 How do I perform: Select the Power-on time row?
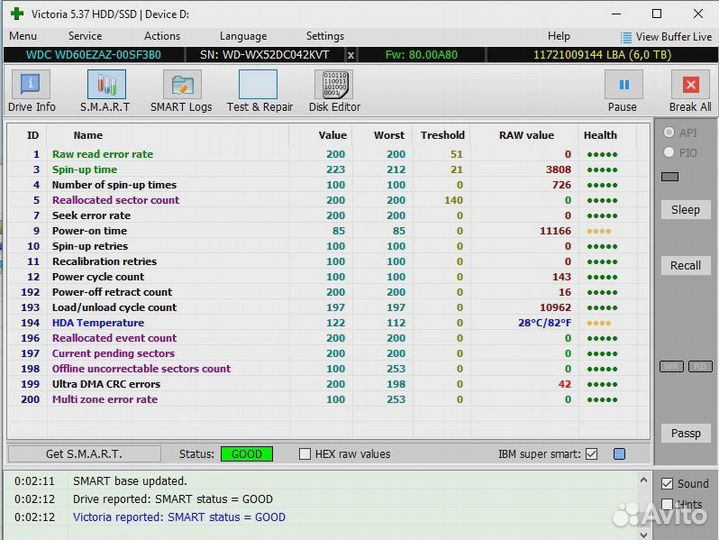click(x=328, y=231)
